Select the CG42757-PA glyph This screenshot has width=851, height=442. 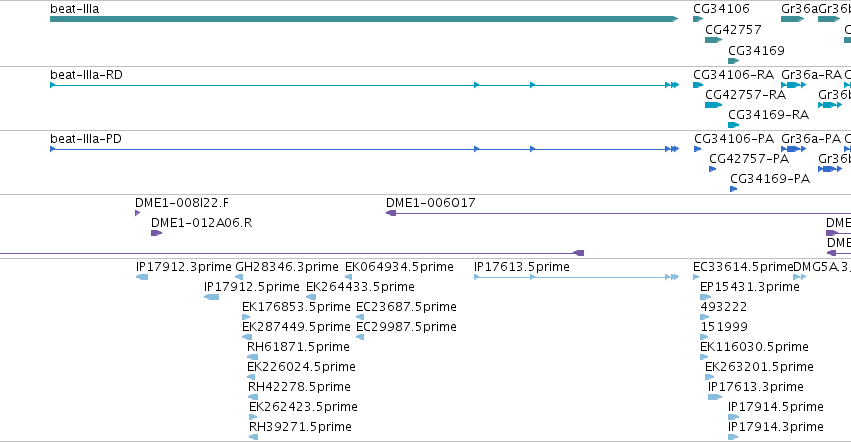(713, 169)
